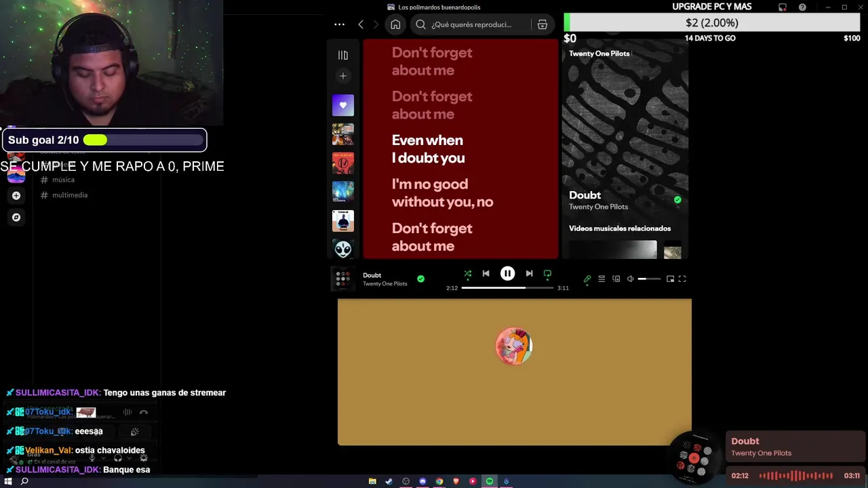This screenshot has height=488, width=868.
Task: Open the Windows Start menu
Action: click(8, 481)
